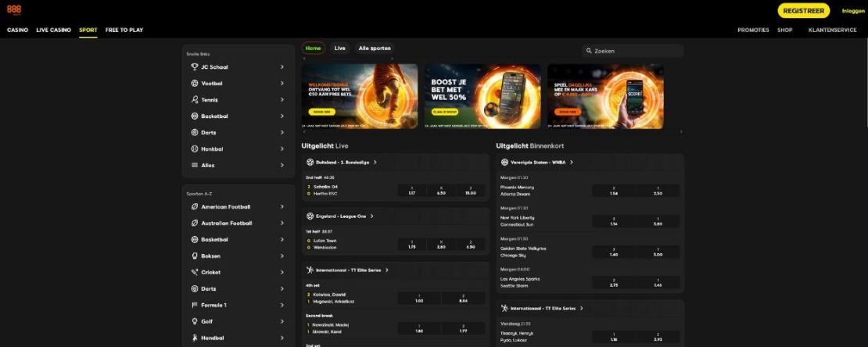Click the Registreer button
The image size is (868, 347).
(804, 10)
